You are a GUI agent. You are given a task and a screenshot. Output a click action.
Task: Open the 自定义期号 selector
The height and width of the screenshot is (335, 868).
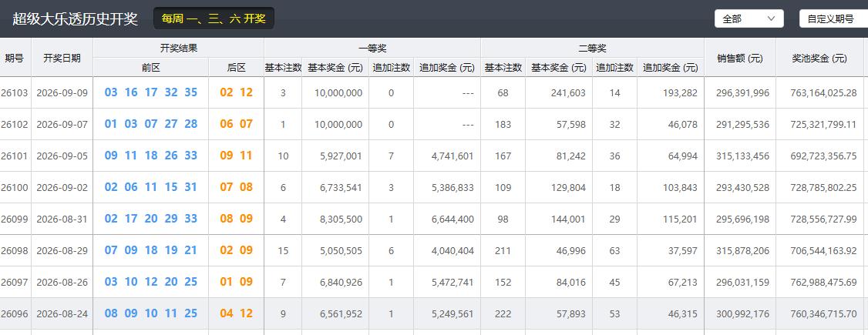tap(833, 18)
